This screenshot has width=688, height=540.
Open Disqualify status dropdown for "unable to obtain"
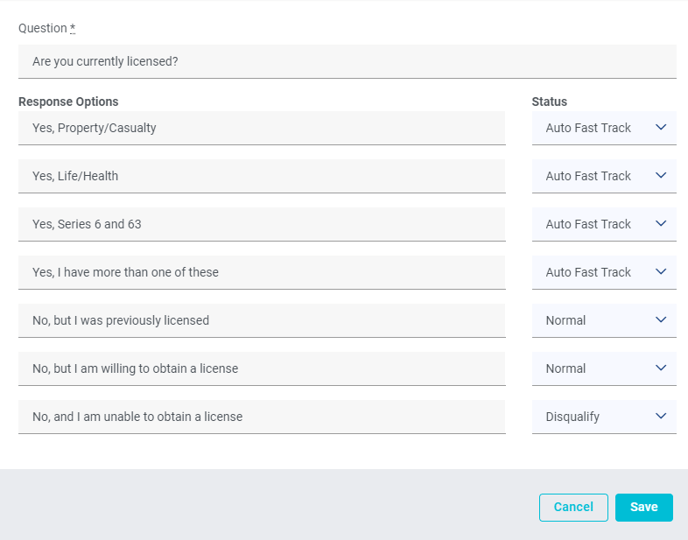[604, 417]
